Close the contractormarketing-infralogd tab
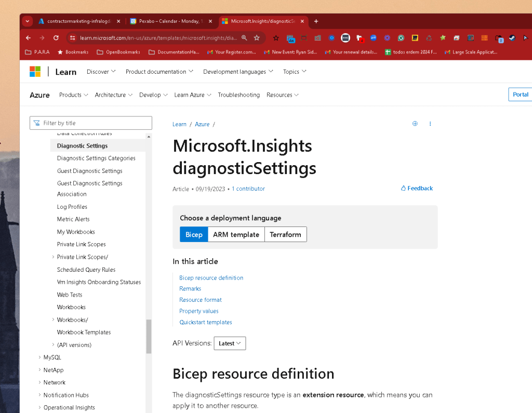Viewport: 532px width, 413px height. click(118, 21)
